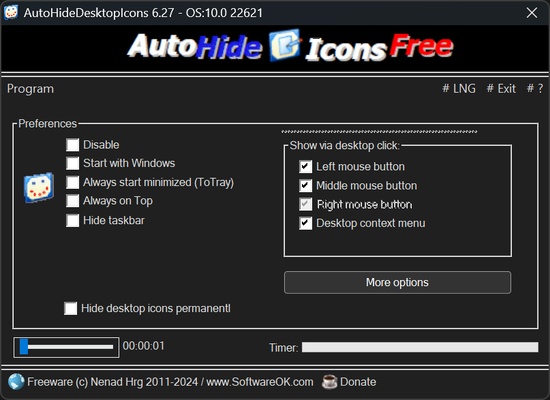Open the www.SoftwareOK.com freeware link
The image size is (550, 400).
(x=260, y=382)
